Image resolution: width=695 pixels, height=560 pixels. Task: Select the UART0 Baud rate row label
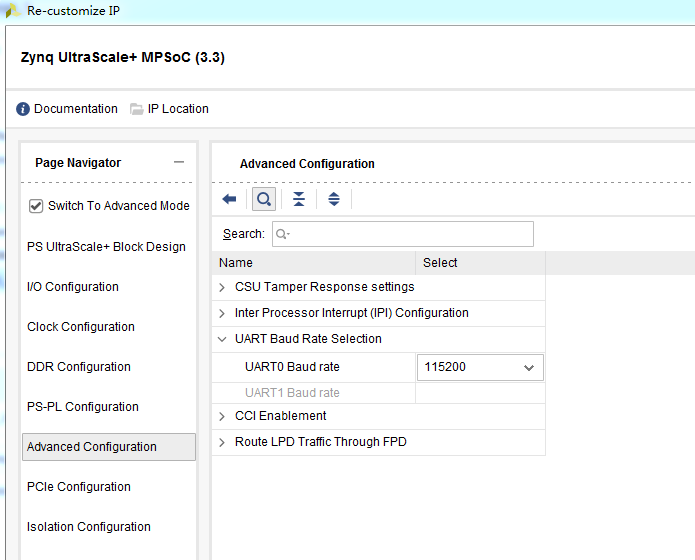coord(292,367)
